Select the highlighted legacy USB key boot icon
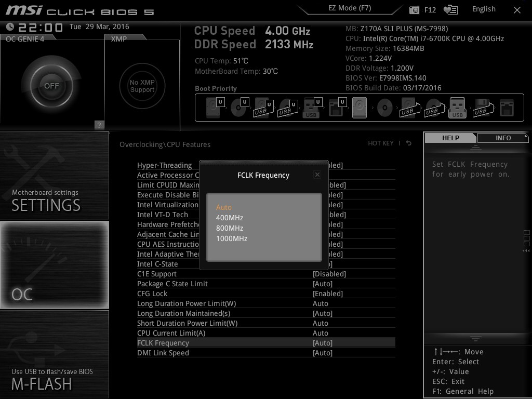Viewport: 532px width, 399px height. click(457, 108)
